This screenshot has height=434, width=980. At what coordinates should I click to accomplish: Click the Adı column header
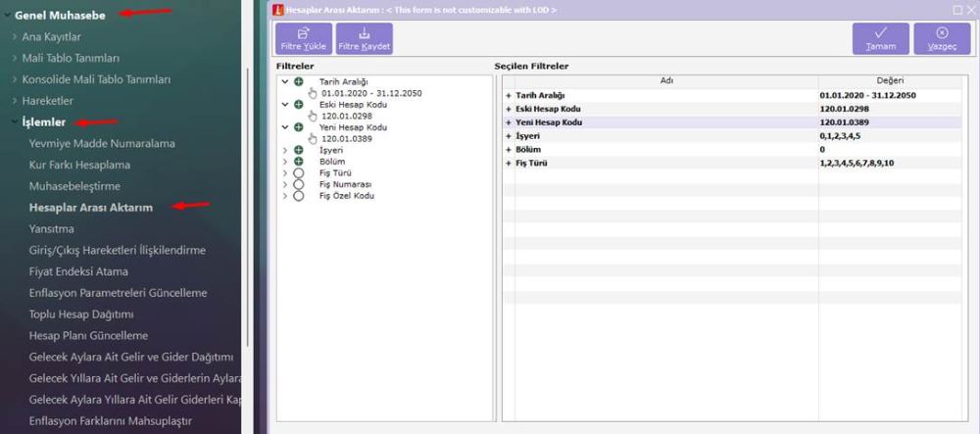coord(666,81)
